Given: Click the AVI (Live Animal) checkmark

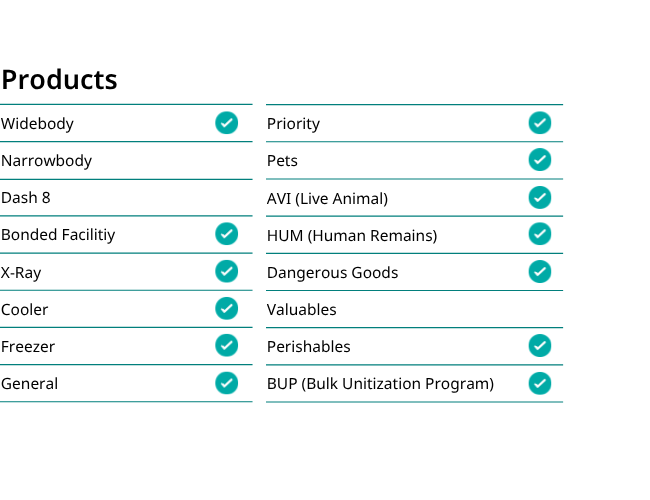Looking at the screenshot, I should tap(540, 197).
